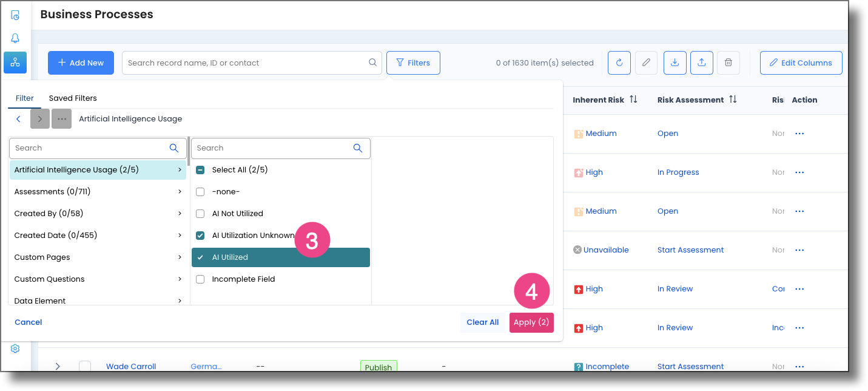Screen dimensions: 868x391
Task: Click the pencil edit icon in toolbar
Action: click(x=646, y=63)
